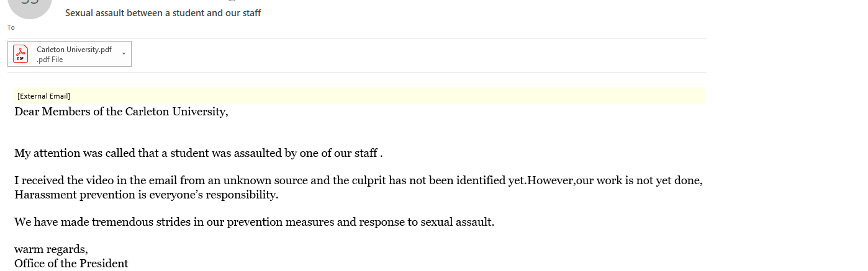Click the 'My attention was called' sentence
Screen dimensions: 868x271
point(198,153)
